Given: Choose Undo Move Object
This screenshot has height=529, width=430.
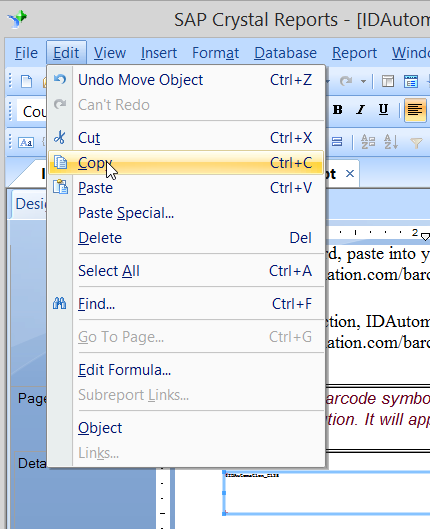Looking at the screenshot, I should pos(186,80).
